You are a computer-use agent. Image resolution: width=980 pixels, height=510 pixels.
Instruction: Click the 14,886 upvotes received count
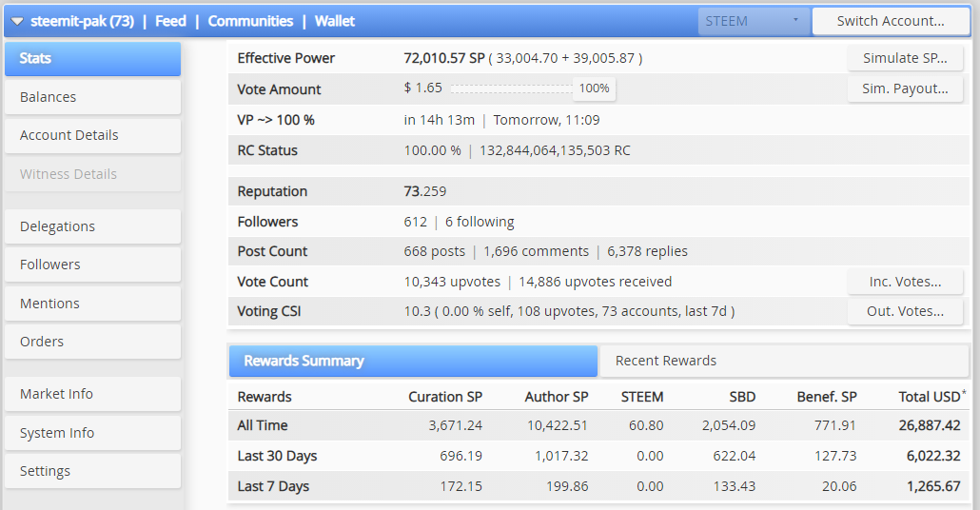[595, 282]
